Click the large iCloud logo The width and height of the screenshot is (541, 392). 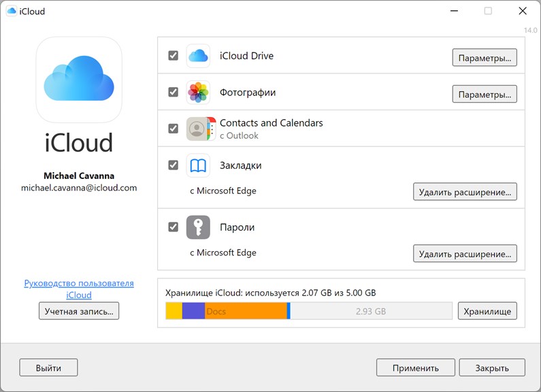tap(79, 79)
